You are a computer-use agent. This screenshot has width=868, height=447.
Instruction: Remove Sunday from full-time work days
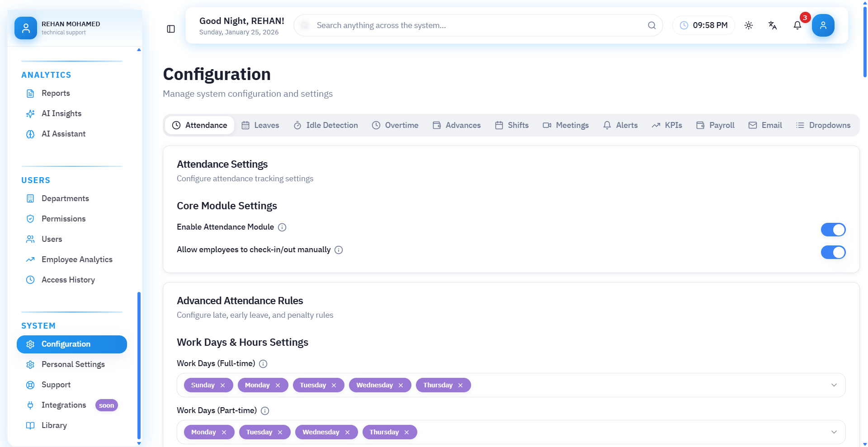coord(223,386)
